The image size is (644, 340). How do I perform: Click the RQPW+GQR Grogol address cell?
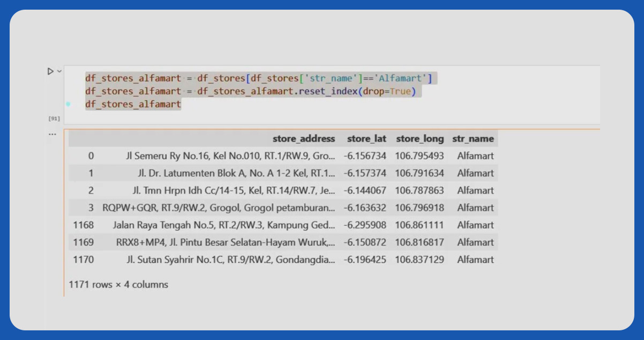pos(219,208)
